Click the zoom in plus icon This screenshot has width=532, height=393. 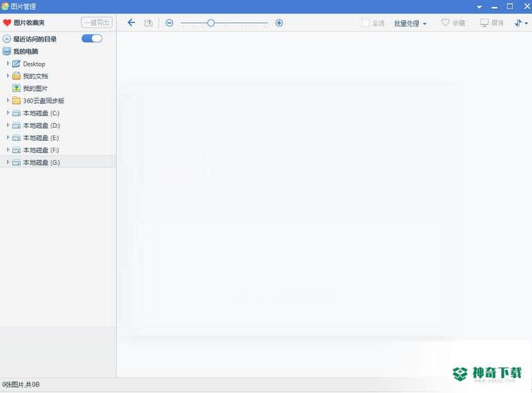pyautogui.click(x=279, y=23)
